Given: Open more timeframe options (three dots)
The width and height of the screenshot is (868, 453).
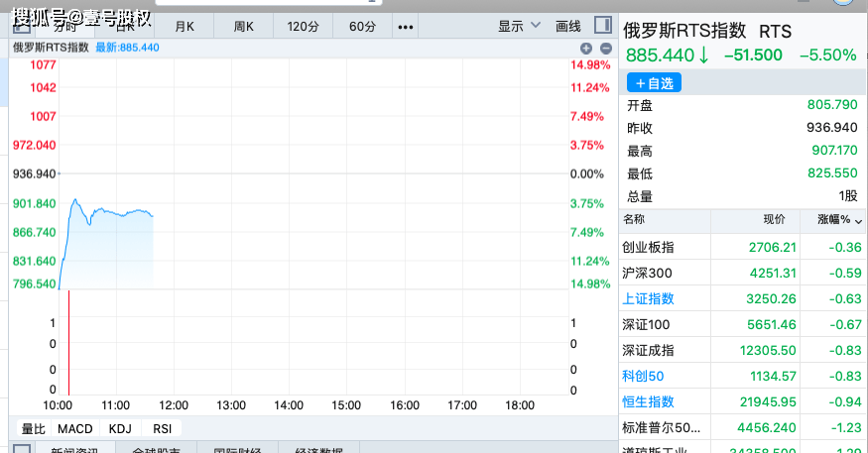Looking at the screenshot, I should (405, 27).
